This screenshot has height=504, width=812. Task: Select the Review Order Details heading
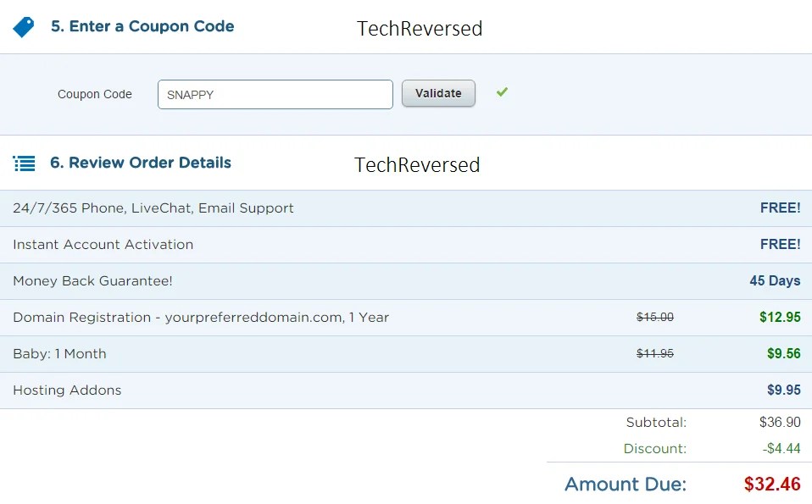pos(141,163)
